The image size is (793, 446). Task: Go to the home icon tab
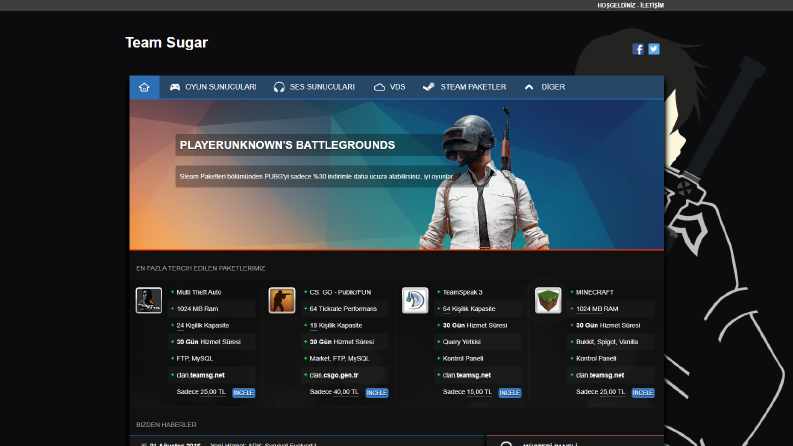click(x=144, y=87)
